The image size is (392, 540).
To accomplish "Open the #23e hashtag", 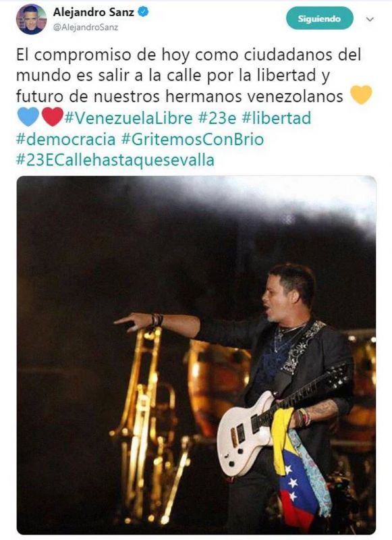I will (217, 117).
